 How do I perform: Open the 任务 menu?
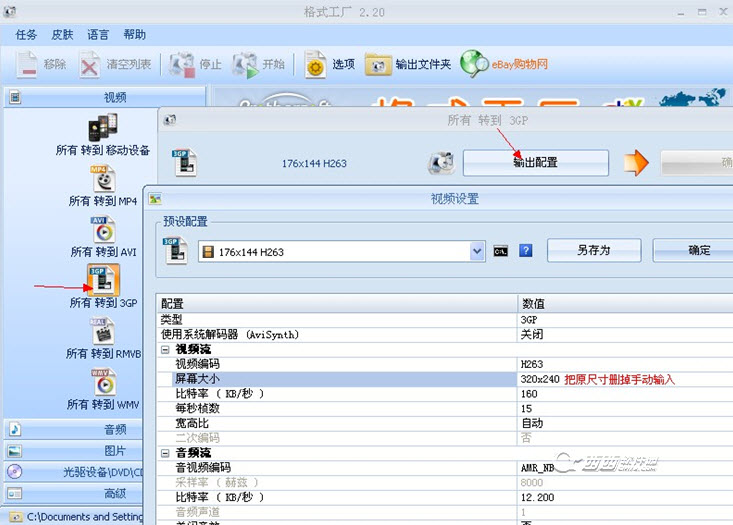click(26, 35)
